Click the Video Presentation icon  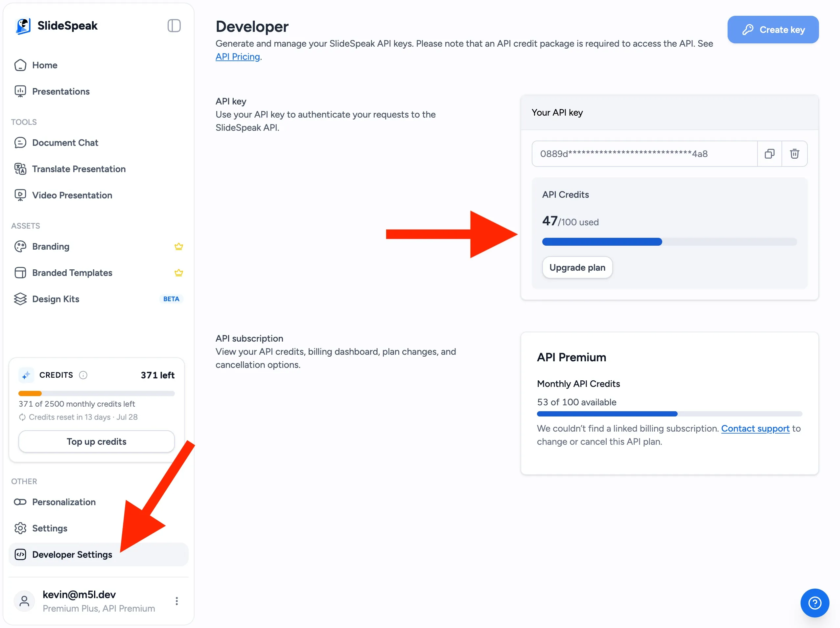pos(20,195)
